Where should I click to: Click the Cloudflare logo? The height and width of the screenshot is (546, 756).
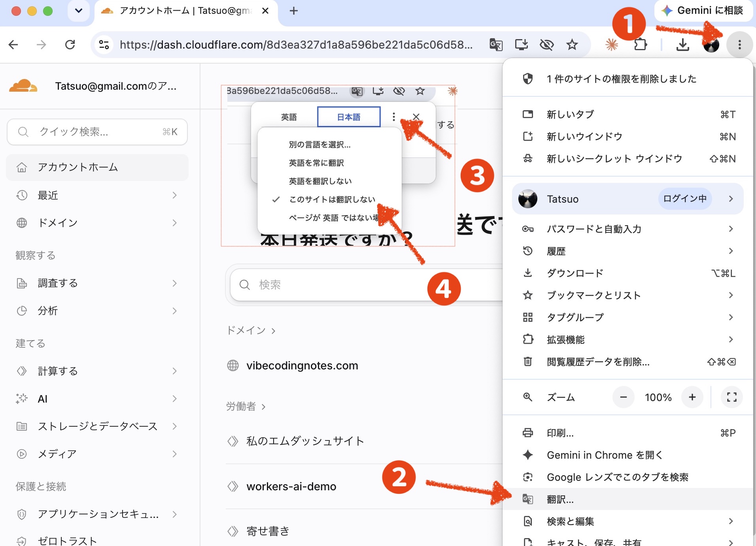coord(23,86)
